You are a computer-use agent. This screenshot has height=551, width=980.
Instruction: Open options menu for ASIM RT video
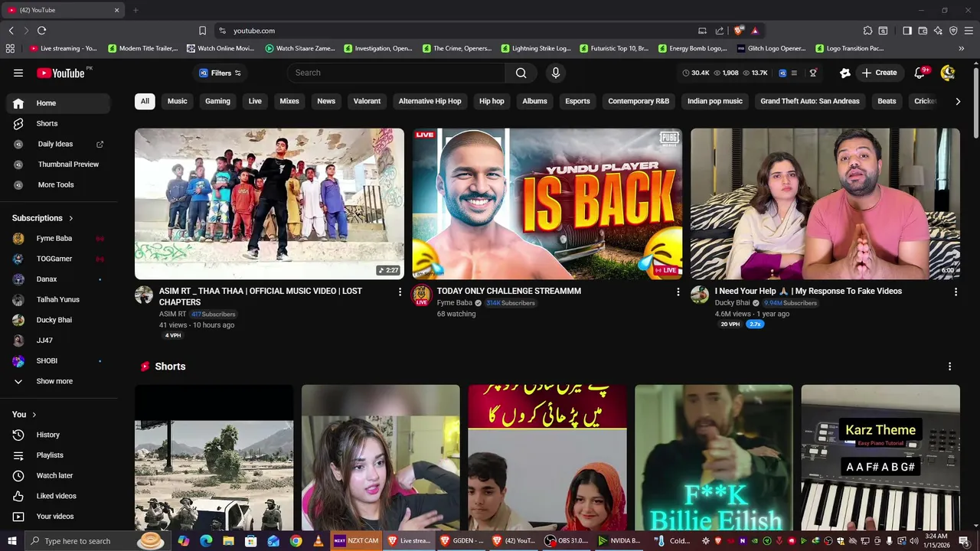click(400, 292)
